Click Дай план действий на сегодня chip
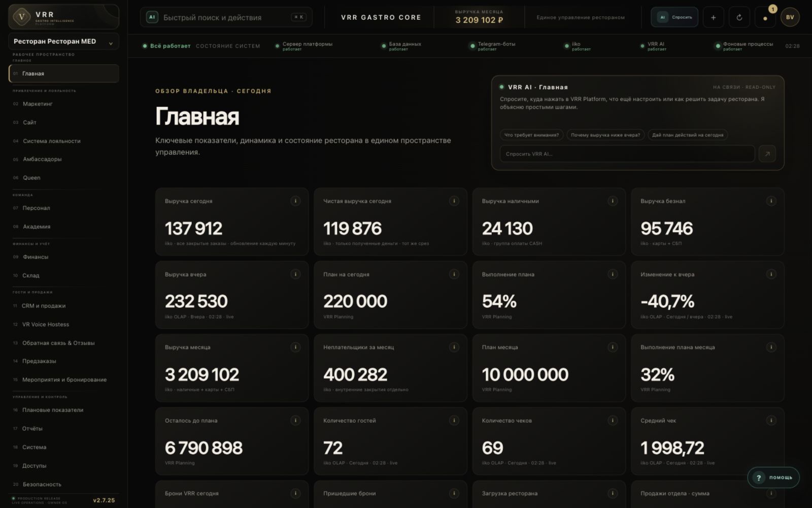 (688, 135)
